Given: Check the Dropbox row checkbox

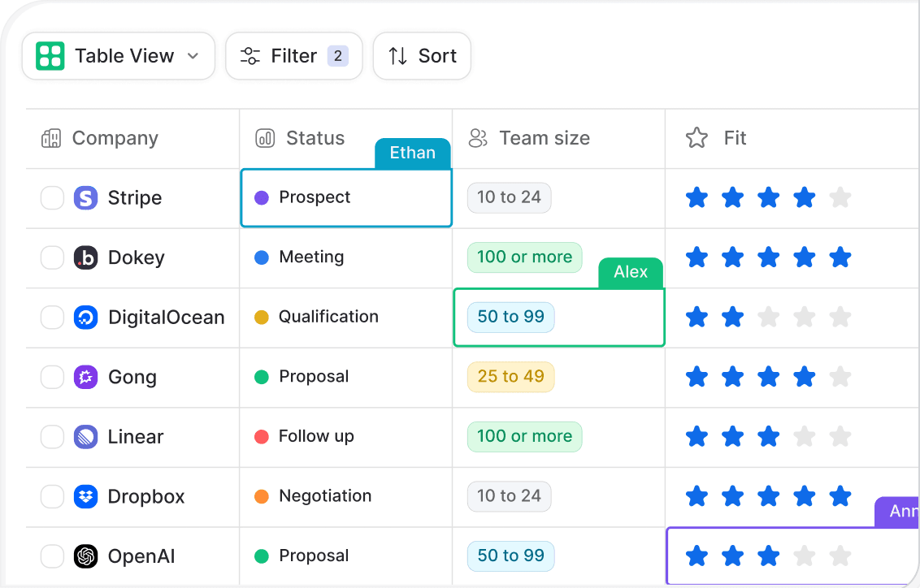Looking at the screenshot, I should [52, 496].
